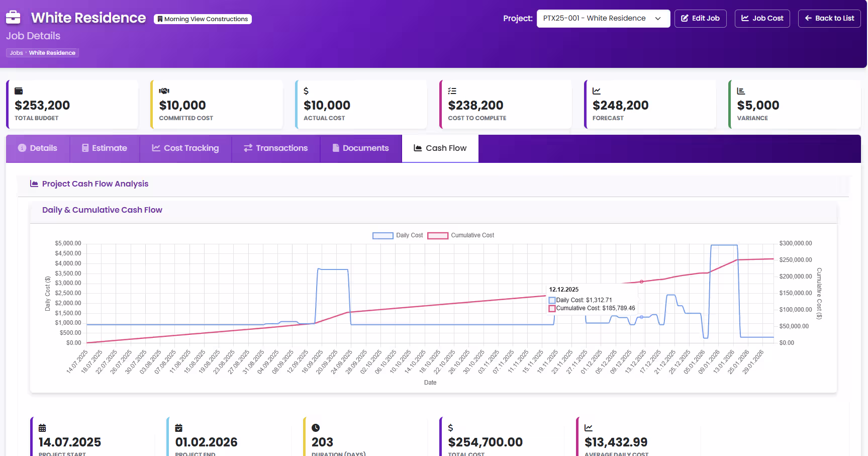Click the chart icon beside Project Cash Flow Analysis

(x=34, y=183)
